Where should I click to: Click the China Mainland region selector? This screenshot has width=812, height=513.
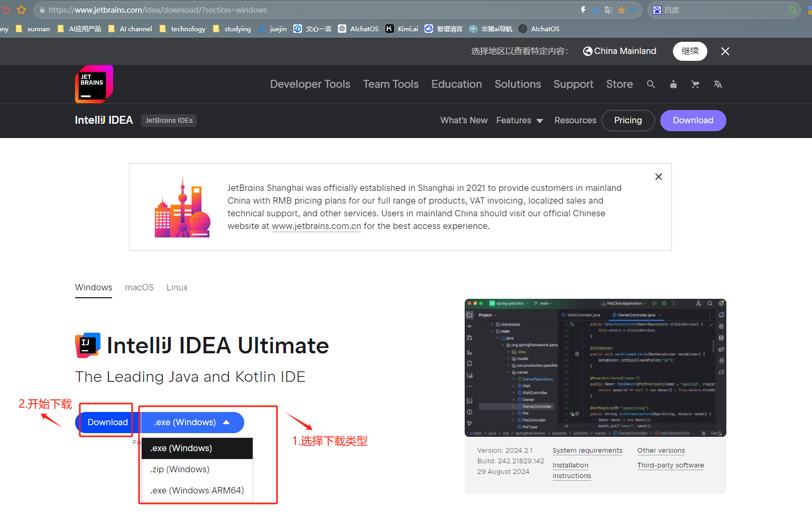click(x=620, y=51)
